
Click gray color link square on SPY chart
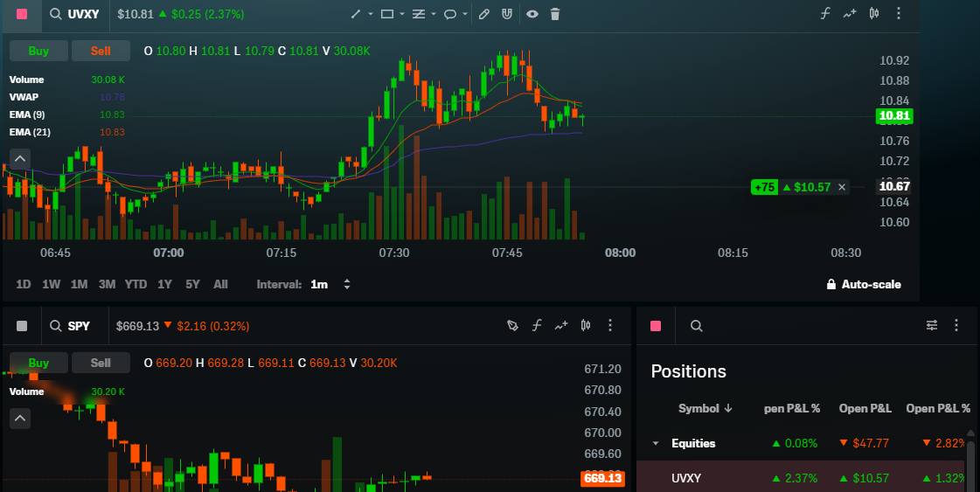[22, 326]
